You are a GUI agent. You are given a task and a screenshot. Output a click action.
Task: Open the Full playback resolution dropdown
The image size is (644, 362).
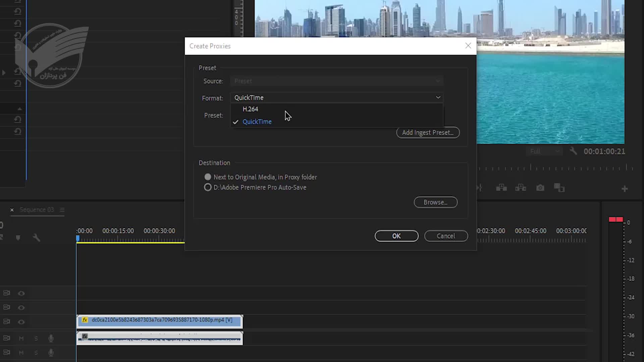click(544, 152)
